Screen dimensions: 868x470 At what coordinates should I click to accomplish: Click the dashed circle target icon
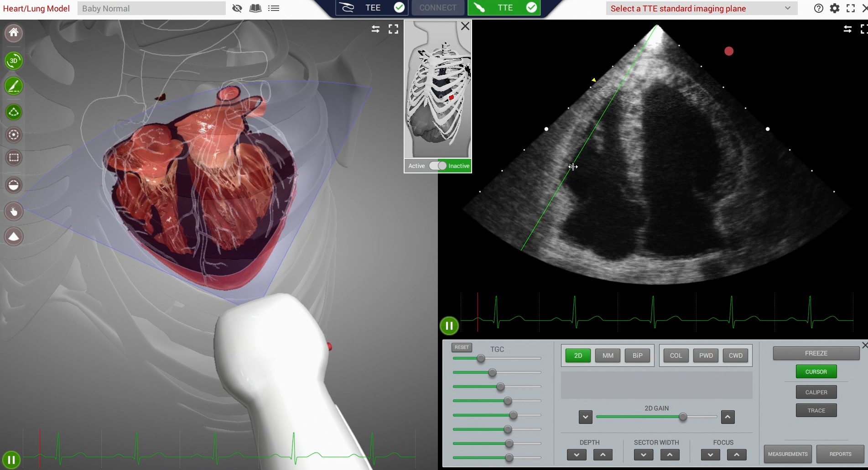[x=14, y=135]
